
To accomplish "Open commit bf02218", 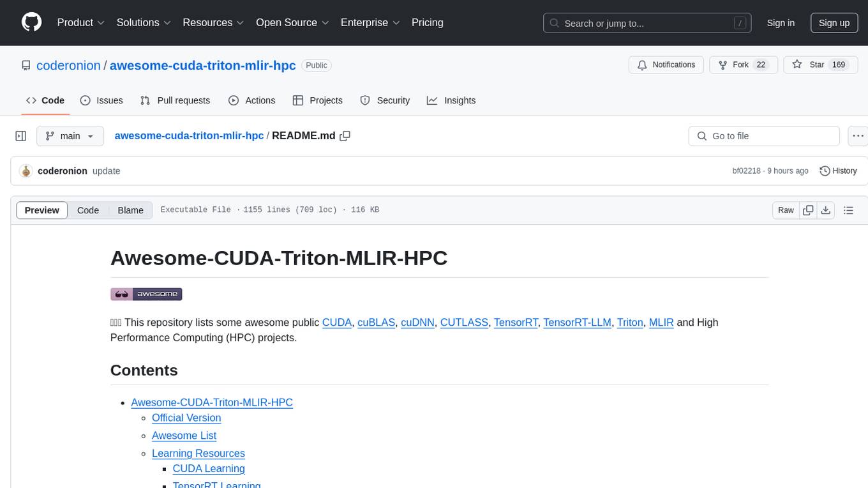I will tap(746, 171).
